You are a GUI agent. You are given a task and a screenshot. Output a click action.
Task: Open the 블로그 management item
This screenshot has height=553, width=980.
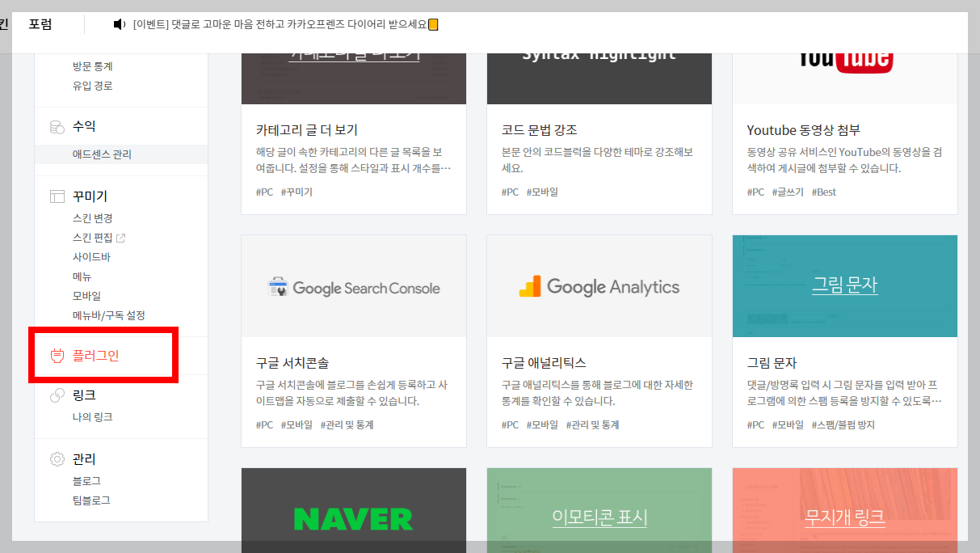tap(87, 481)
